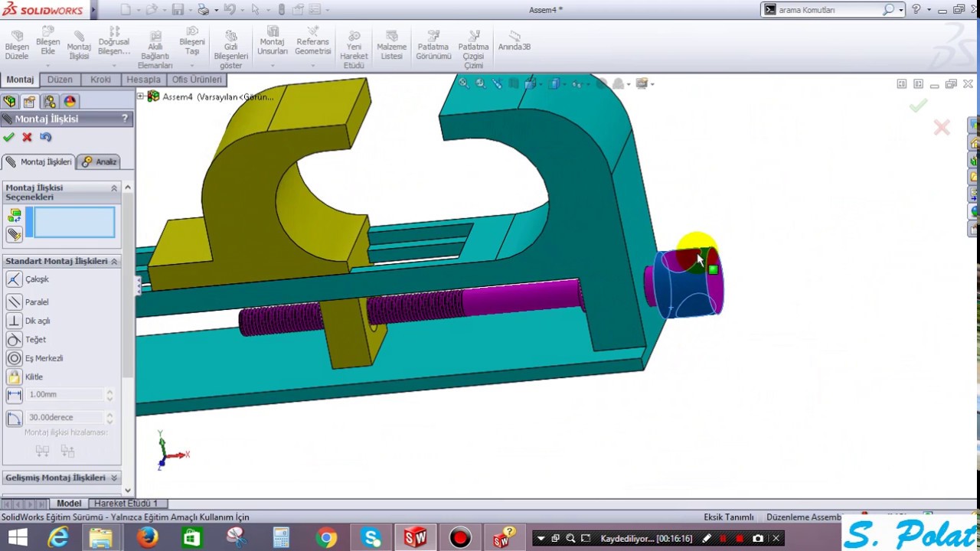Click Referans Geometrisi tool

312,41
